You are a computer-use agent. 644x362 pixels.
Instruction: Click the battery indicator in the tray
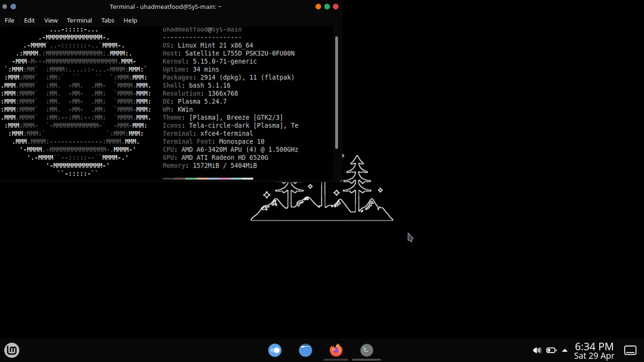550,350
